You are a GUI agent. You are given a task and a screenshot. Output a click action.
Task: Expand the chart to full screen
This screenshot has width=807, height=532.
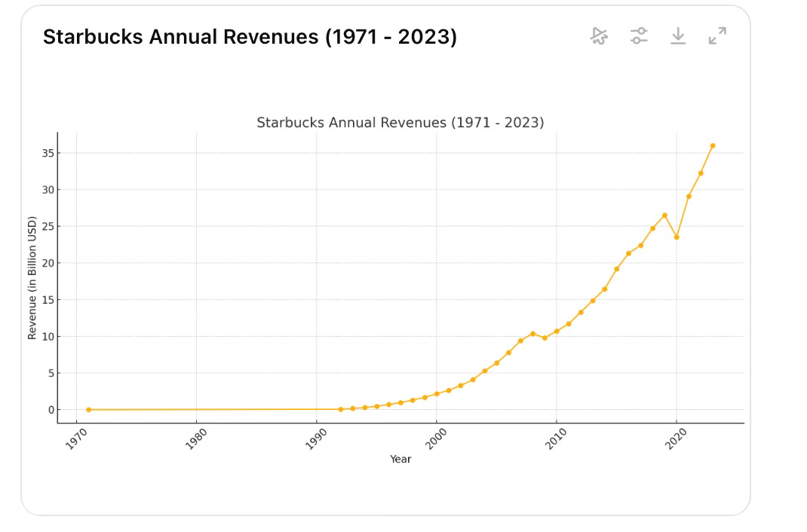click(717, 36)
